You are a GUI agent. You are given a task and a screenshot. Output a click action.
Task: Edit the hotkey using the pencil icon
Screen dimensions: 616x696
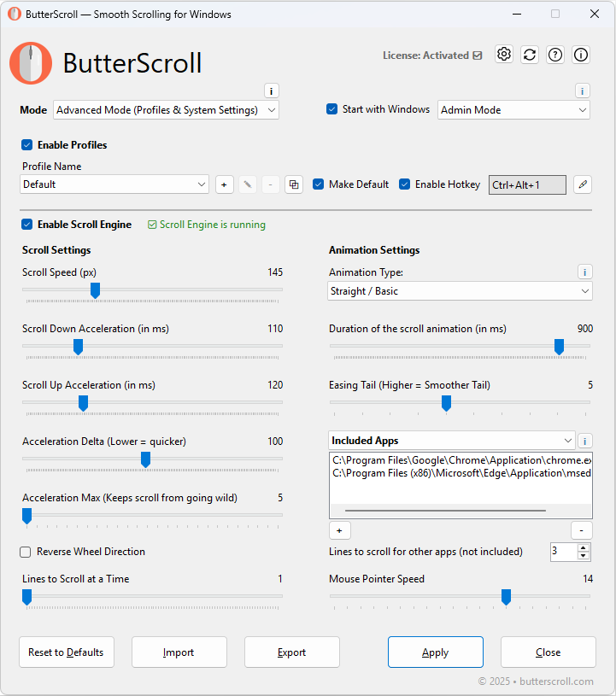tap(582, 184)
